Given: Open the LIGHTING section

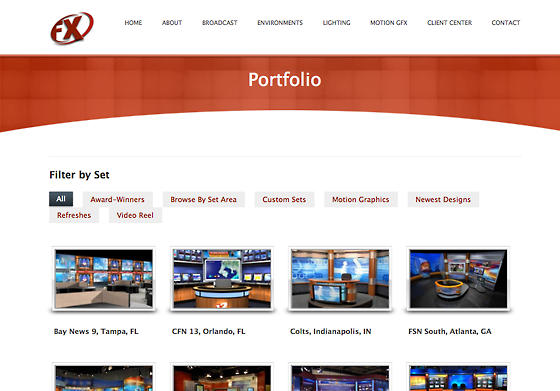Looking at the screenshot, I should pos(336,23).
